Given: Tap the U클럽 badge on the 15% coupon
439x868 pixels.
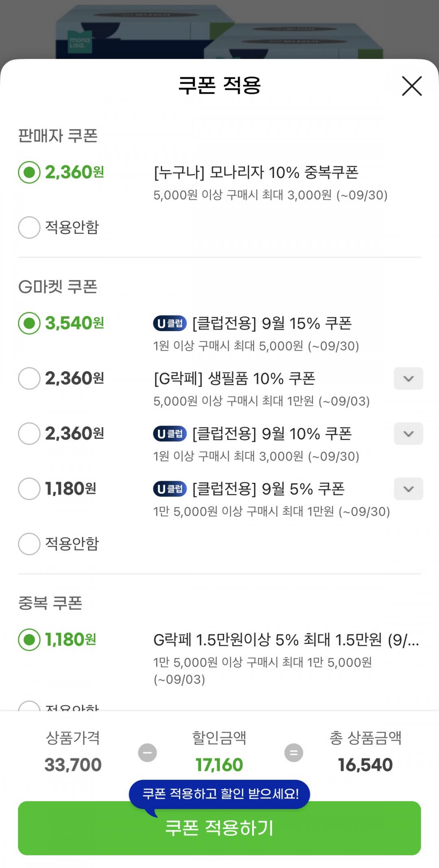Looking at the screenshot, I should [170, 323].
